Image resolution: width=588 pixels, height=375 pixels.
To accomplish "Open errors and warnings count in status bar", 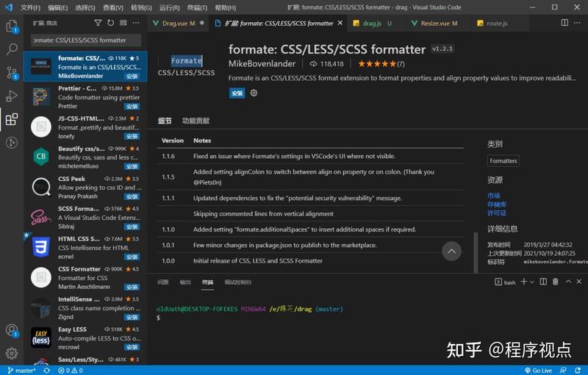I will pyautogui.click(x=71, y=371).
